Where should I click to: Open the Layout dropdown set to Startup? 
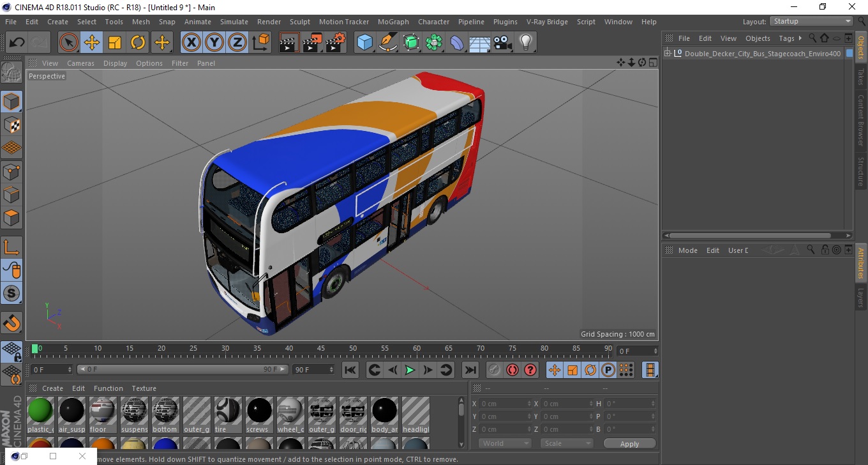coord(812,21)
